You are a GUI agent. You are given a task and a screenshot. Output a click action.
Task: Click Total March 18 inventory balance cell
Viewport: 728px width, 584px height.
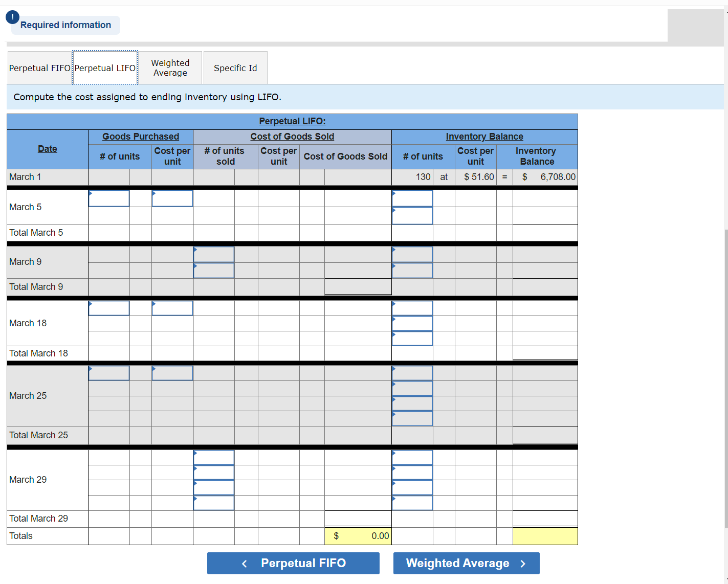[545, 353]
